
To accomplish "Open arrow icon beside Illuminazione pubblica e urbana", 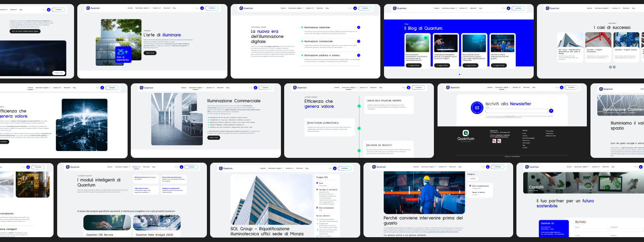I will click(x=359, y=55).
